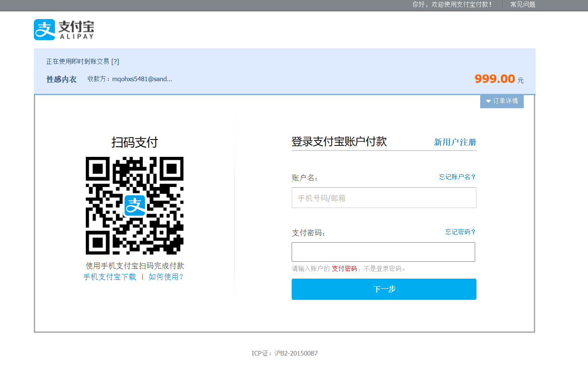
Task: Click the [?] help link for instant transaction
Action: coord(115,62)
